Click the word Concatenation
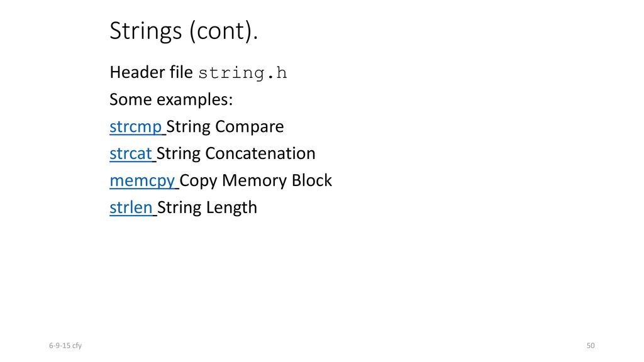The width and height of the screenshot is (644, 362). coord(260,154)
